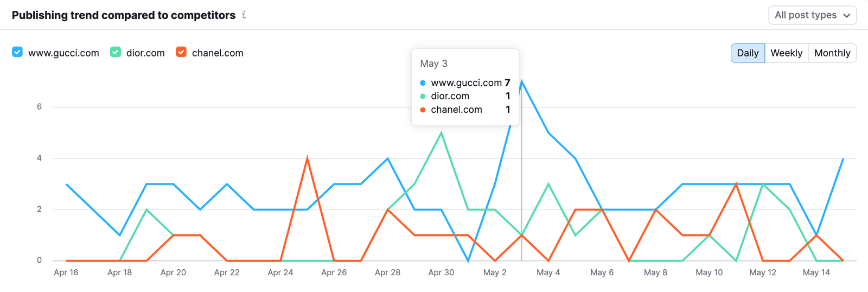Click the chanel.com legend label
Screen dimensions: 868x292
[218, 53]
